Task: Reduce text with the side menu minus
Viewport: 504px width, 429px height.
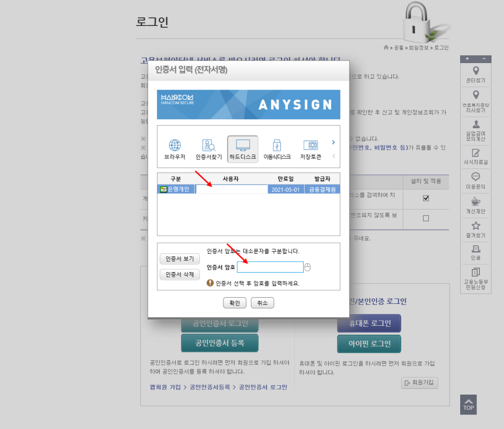Action: coord(484,59)
